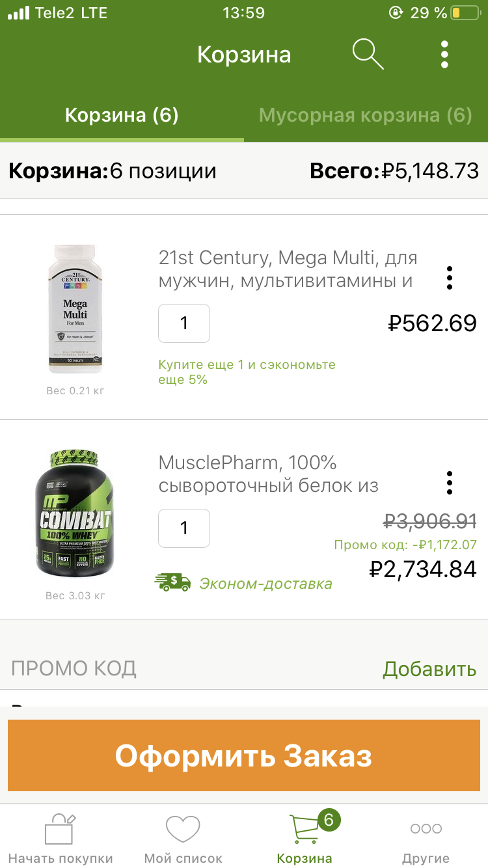
Task: Open the Combat 100% Whey product image
Action: coord(74,514)
